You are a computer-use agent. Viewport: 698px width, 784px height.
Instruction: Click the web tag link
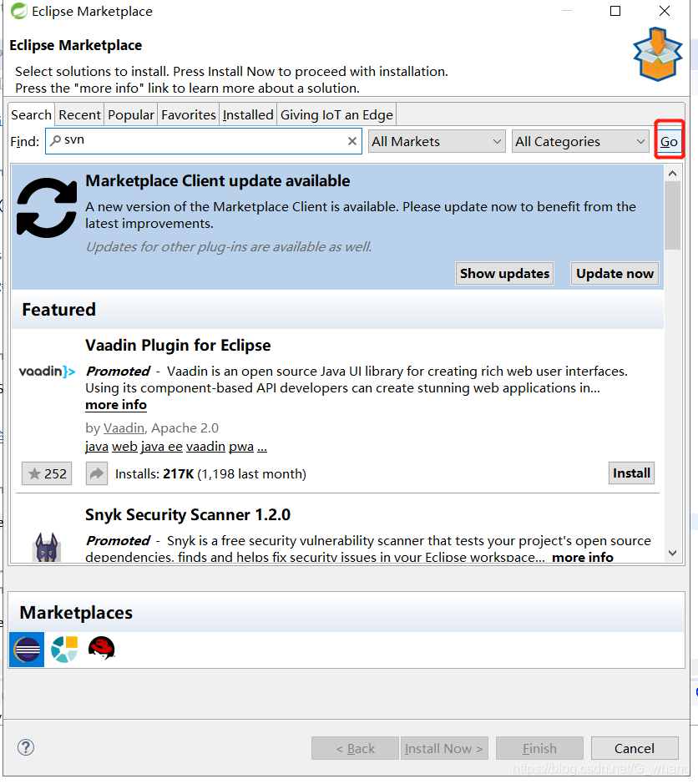[x=124, y=446]
